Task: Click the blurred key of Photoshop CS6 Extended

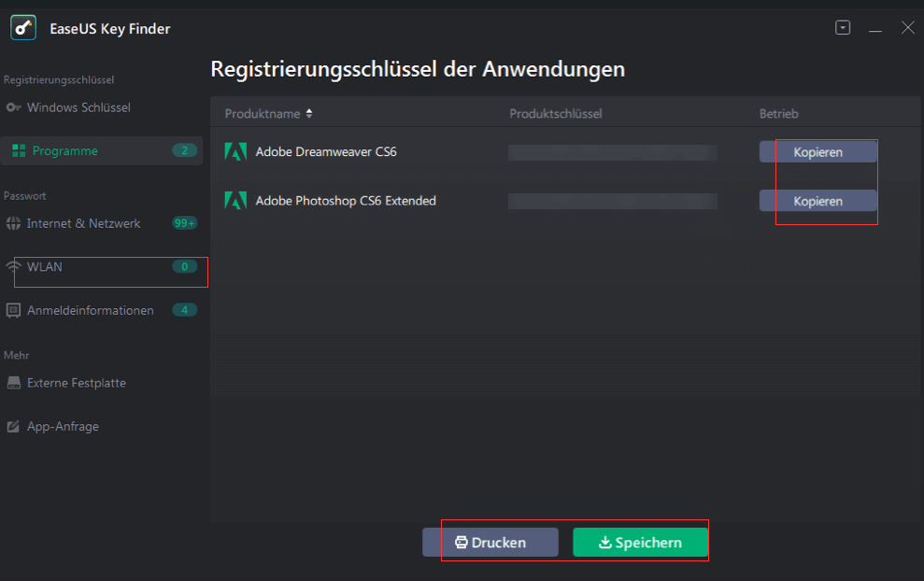Action: click(x=613, y=202)
